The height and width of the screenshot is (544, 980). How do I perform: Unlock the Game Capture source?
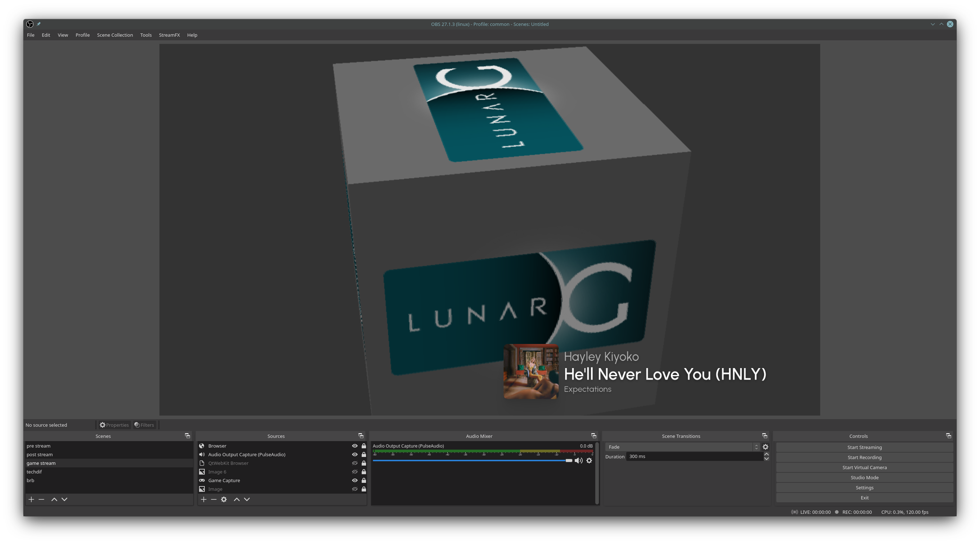point(364,480)
